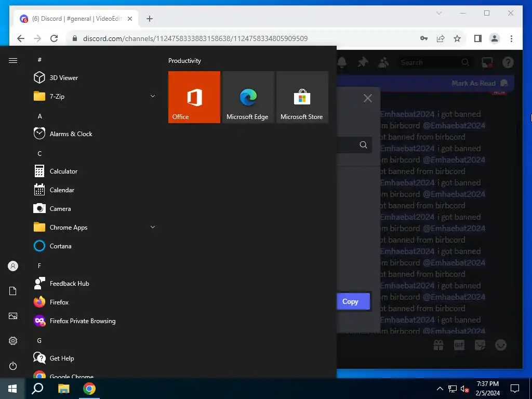Click the Discord Search box
Image resolution: width=532 pixels, height=399 pixels.
[x=434, y=62]
